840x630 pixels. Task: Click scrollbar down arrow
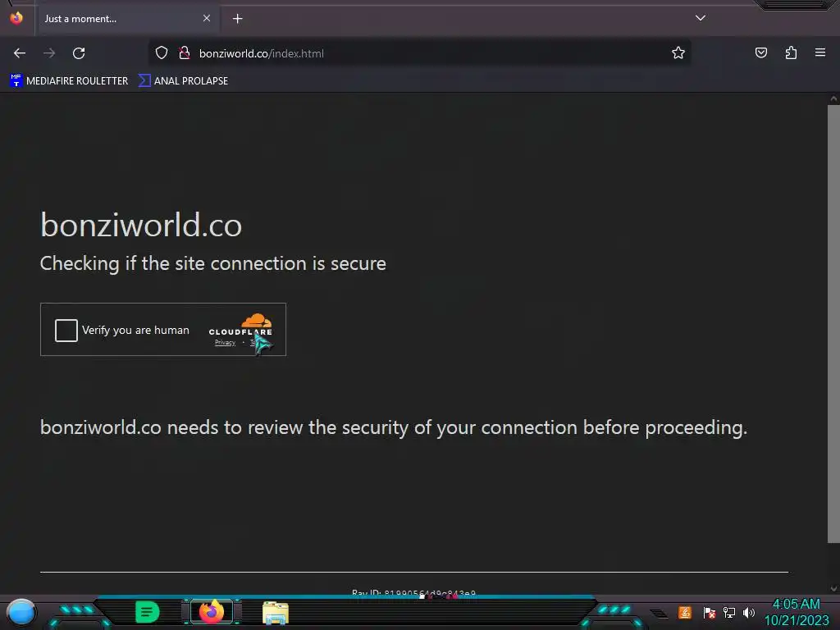point(833,589)
